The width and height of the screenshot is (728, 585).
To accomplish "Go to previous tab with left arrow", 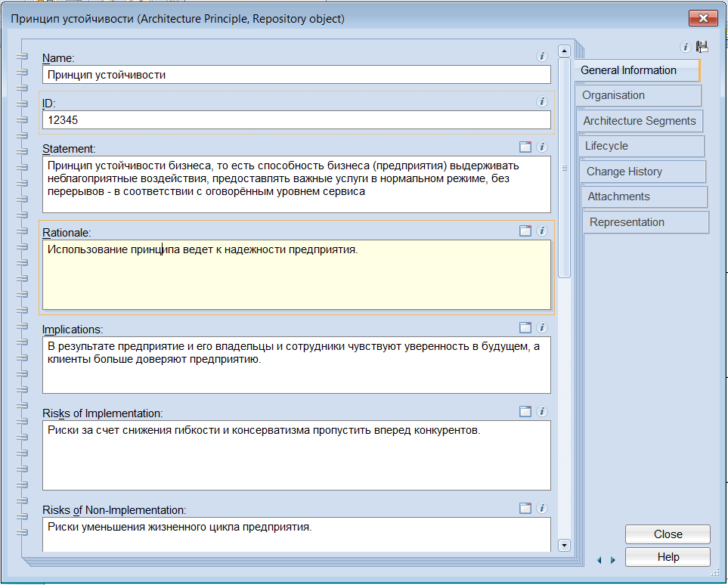I will coord(599,560).
